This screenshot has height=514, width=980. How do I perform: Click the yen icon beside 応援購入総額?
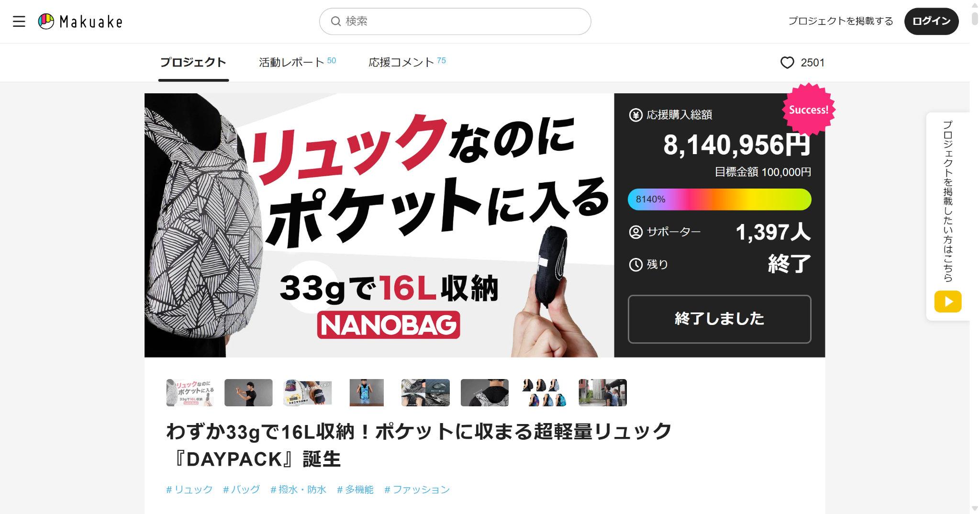pos(635,115)
